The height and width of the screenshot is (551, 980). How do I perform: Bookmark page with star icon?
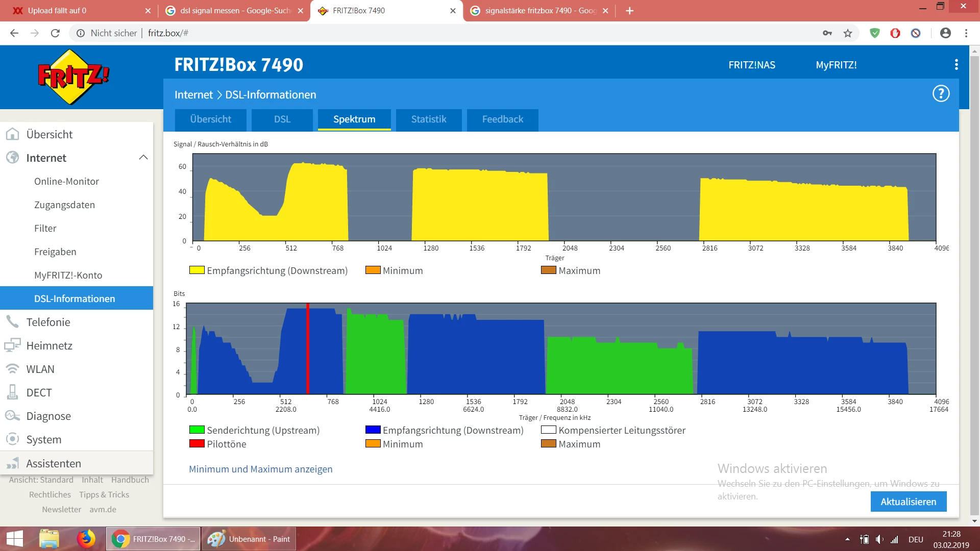coord(848,33)
